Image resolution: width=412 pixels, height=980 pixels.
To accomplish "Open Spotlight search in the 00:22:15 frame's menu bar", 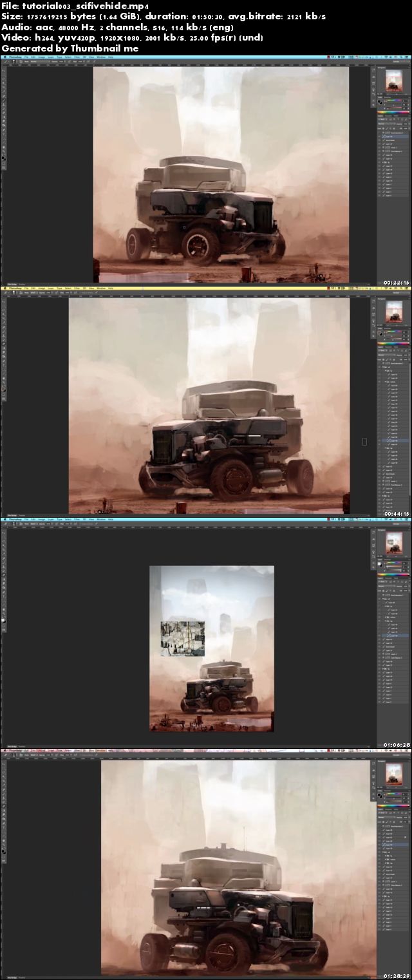I will click(400, 57).
